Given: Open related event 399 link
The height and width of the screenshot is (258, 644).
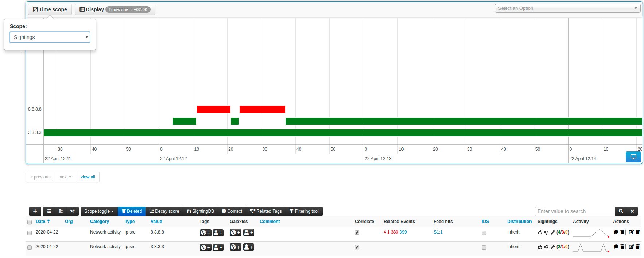Looking at the screenshot, I should [403, 232].
